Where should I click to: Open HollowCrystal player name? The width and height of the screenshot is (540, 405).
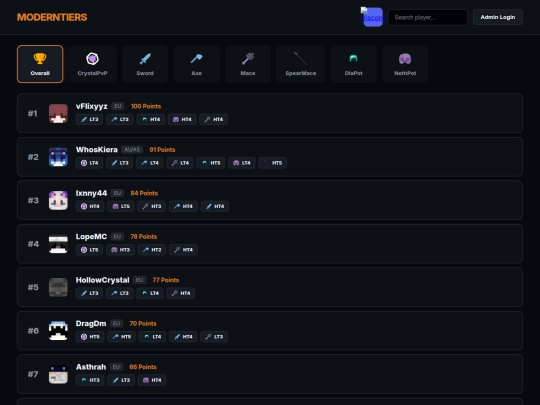tap(103, 280)
